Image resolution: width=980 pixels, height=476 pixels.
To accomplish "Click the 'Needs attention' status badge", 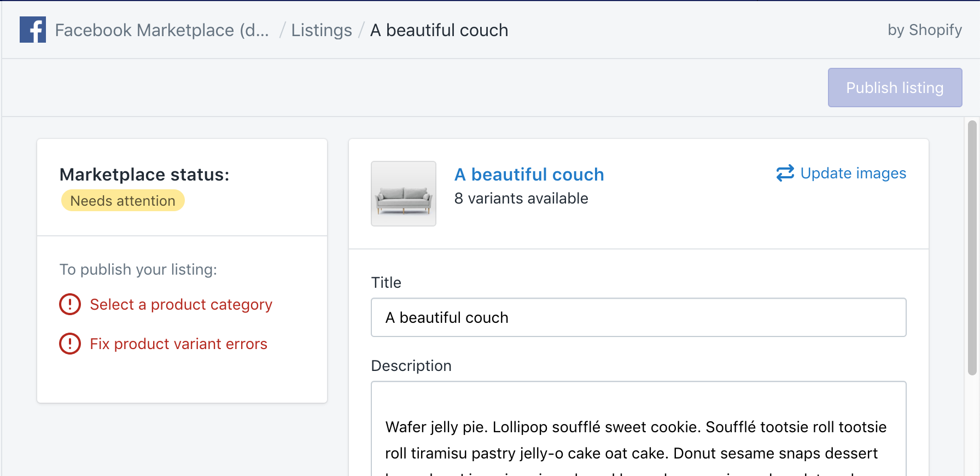I will (123, 201).
